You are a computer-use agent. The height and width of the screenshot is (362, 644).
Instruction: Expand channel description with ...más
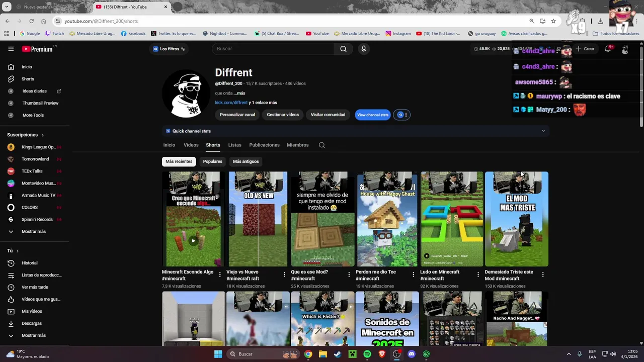(239, 93)
